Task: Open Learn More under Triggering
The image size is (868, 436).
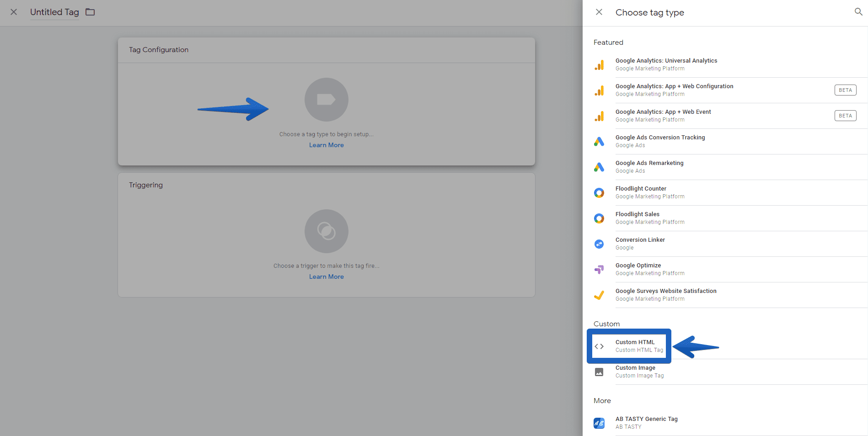Action: point(326,276)
